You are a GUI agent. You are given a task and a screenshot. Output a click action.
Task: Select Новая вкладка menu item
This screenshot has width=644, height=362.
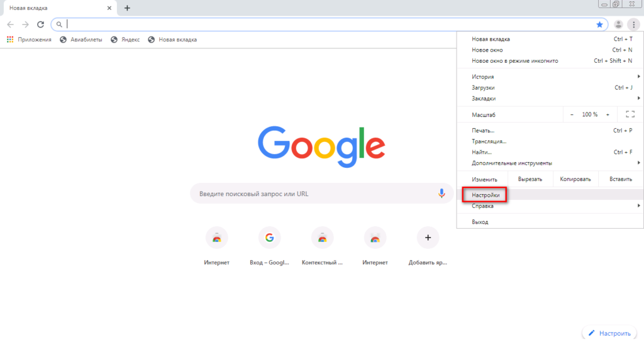pyautogui.click(x=550, y=39)
